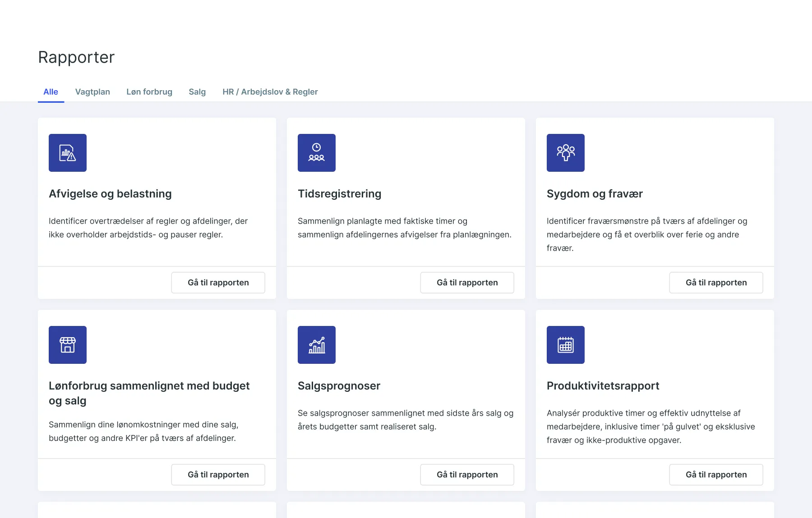The height and width of the screenshot is (518, 812).
Task: Click the Afvigelse og belastning heading
Action: point(110,194)
